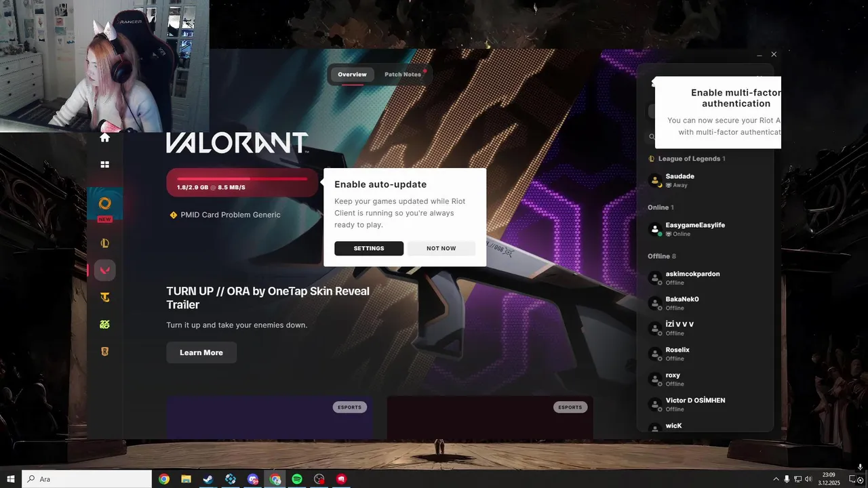Select friend Roselix in the list
Screen dimensions: 868x488
[705, 354]
